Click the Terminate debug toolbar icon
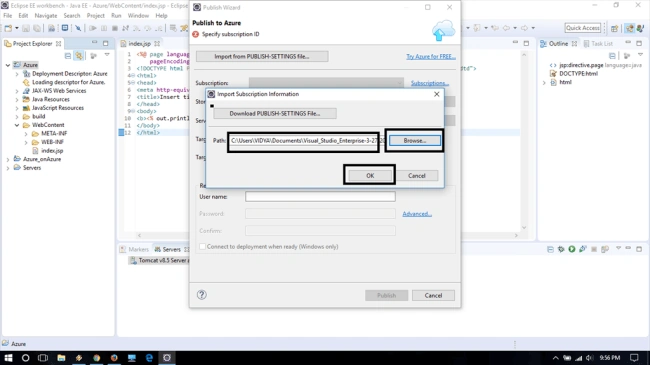650x365 pixels. coord(115,28)
